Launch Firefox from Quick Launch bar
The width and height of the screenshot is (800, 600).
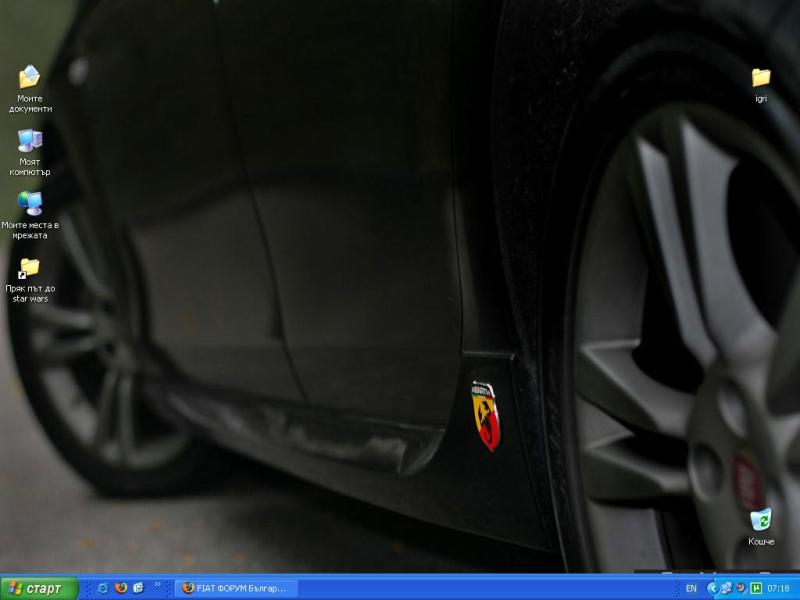120,588
